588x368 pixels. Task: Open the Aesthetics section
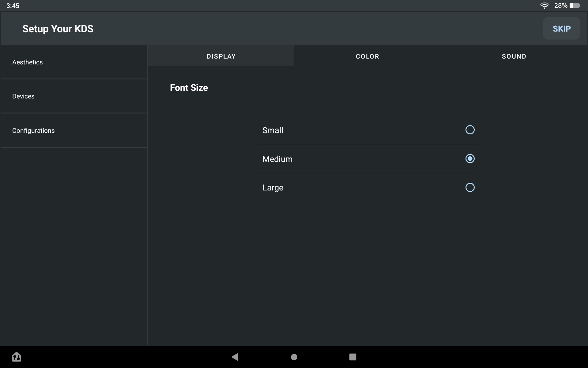click(73, 62)
